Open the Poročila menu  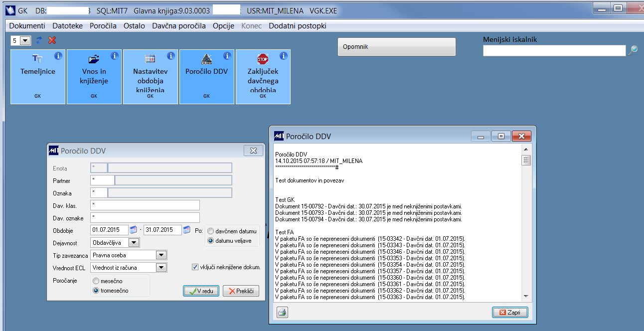tap(103, 26)
